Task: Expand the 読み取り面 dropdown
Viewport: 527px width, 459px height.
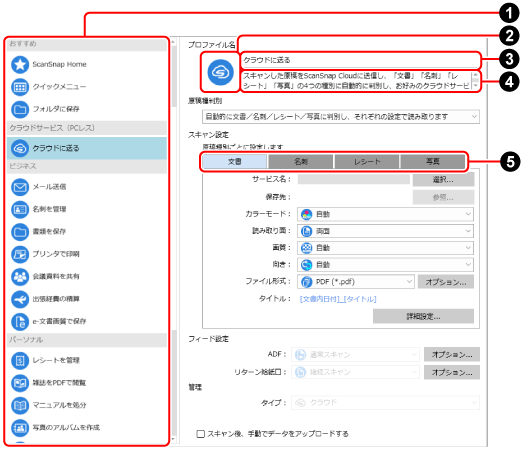Action: pyautogui.click(x=385, y=231)
